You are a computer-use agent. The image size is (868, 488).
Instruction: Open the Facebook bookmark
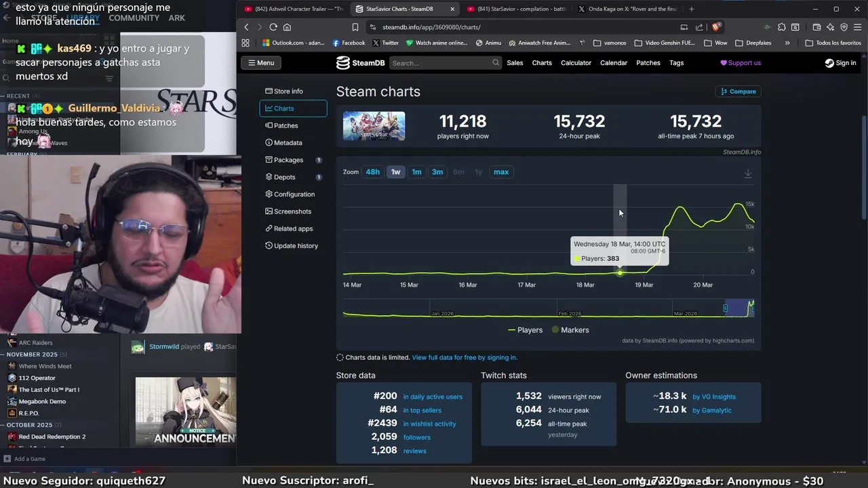349,43
